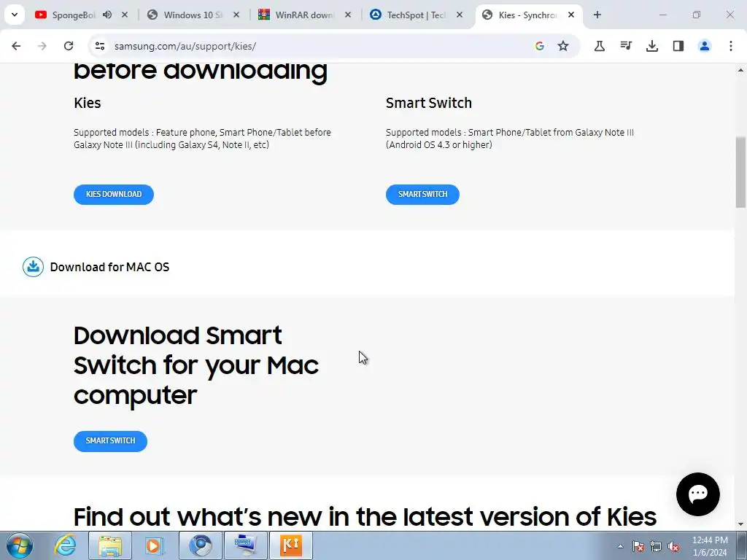The image size is (747, 560).
Task: Click the Chrome Labs flask icon
Action: click(x=600, y=46)
